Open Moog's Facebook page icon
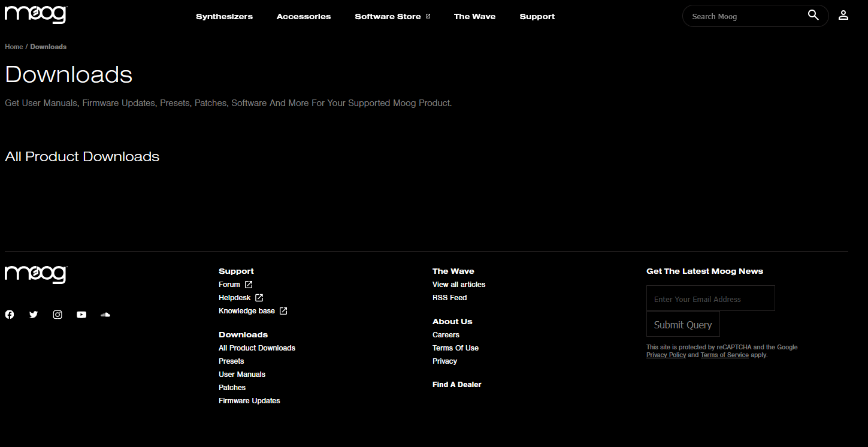Screen dimensions: 868x447 pos(10,315)
